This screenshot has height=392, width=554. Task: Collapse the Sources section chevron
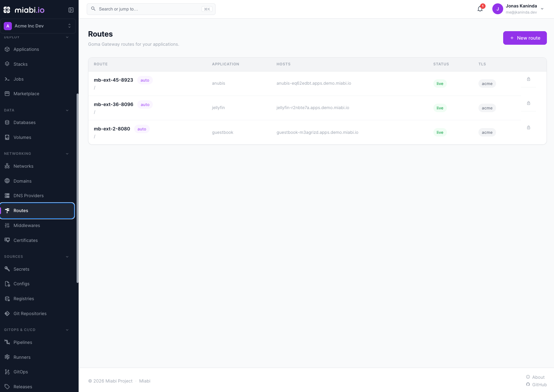coord(67,256)
